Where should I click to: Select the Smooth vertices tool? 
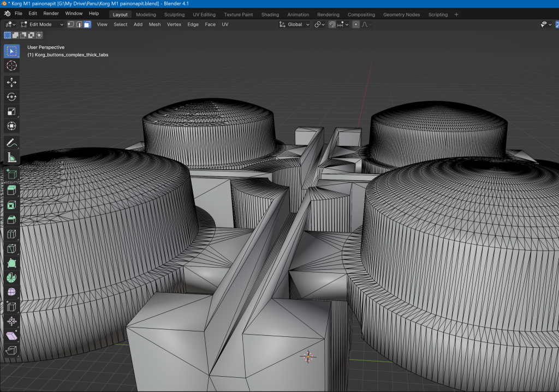(x=11, y=292)
